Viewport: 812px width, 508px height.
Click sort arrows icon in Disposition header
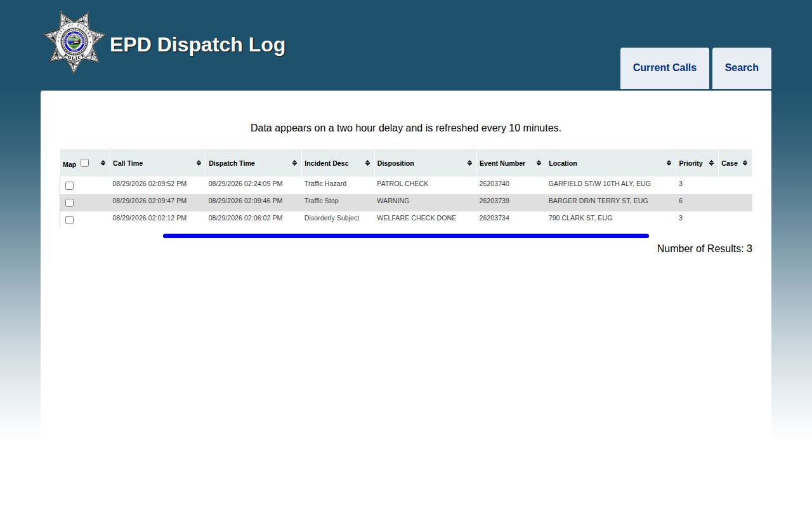pos(469,163)
